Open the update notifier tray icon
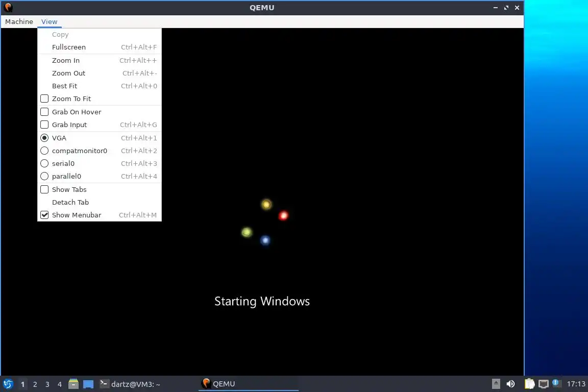 (556, 383)
